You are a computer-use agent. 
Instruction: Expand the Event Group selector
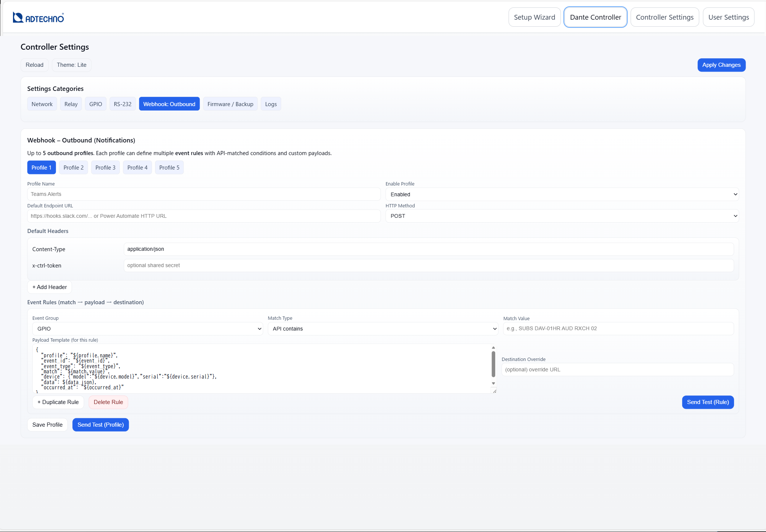(147, 329)
